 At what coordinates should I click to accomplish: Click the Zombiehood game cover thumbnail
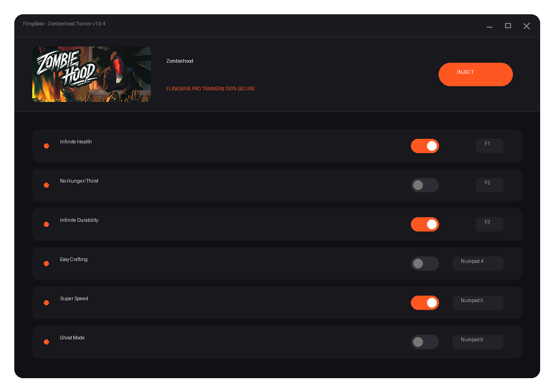point(91,74)
